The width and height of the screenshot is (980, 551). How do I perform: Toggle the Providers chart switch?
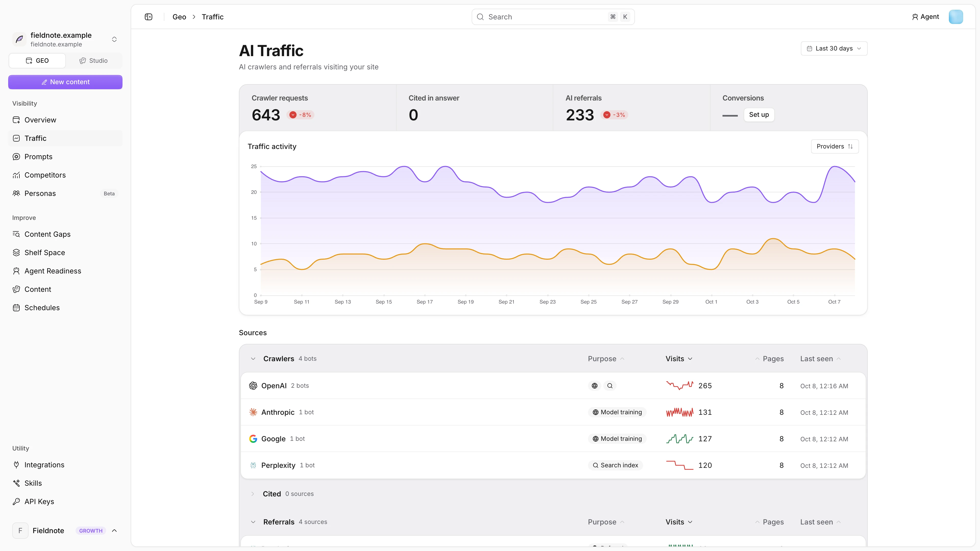(835, 146)
